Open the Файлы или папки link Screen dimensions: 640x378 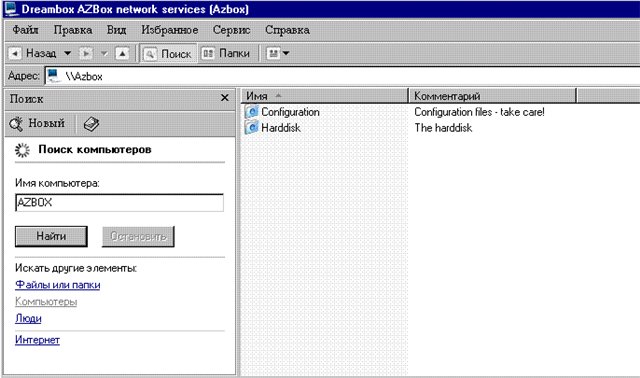pyautogui.click(x=58, y=285)
